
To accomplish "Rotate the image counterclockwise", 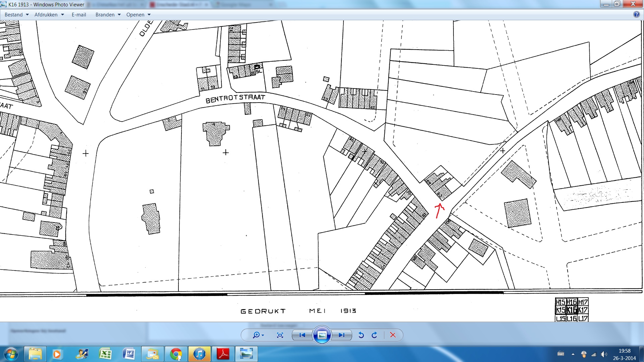I will click(x=361, y=335).
